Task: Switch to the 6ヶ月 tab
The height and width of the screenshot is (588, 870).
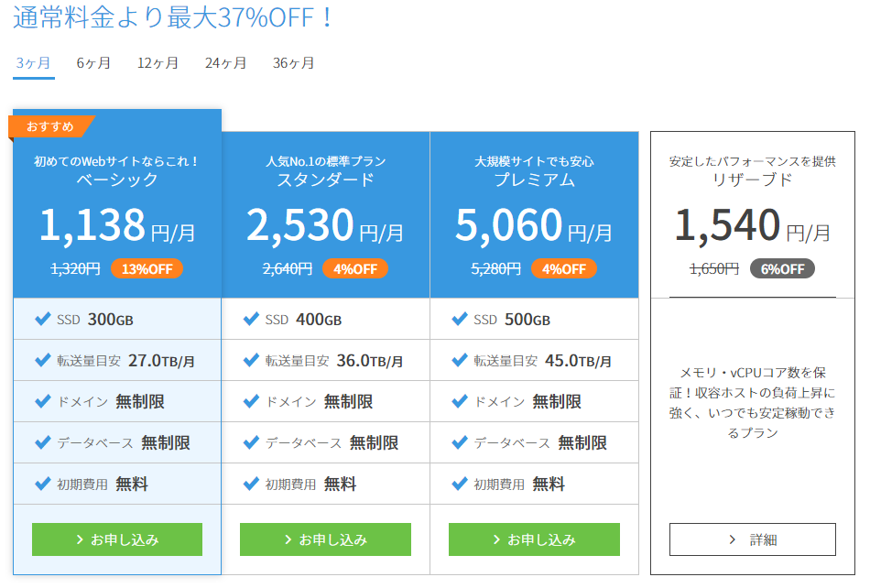Action: [93, 63]
